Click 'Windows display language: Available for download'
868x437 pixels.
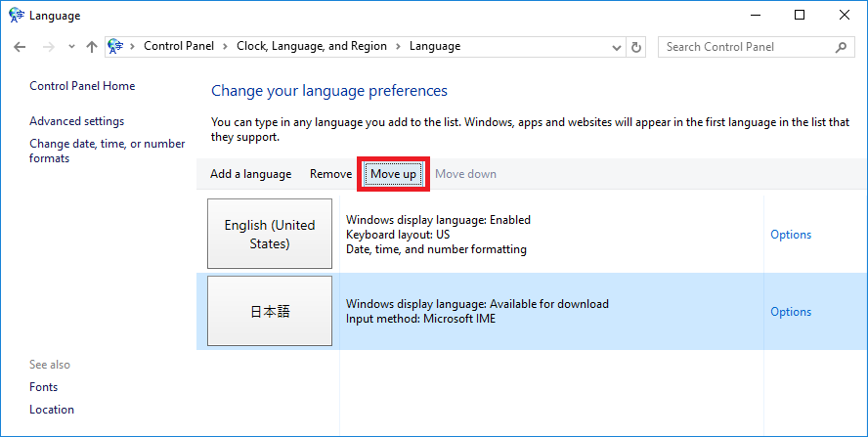pyautogui.click(x=477, y=304)
